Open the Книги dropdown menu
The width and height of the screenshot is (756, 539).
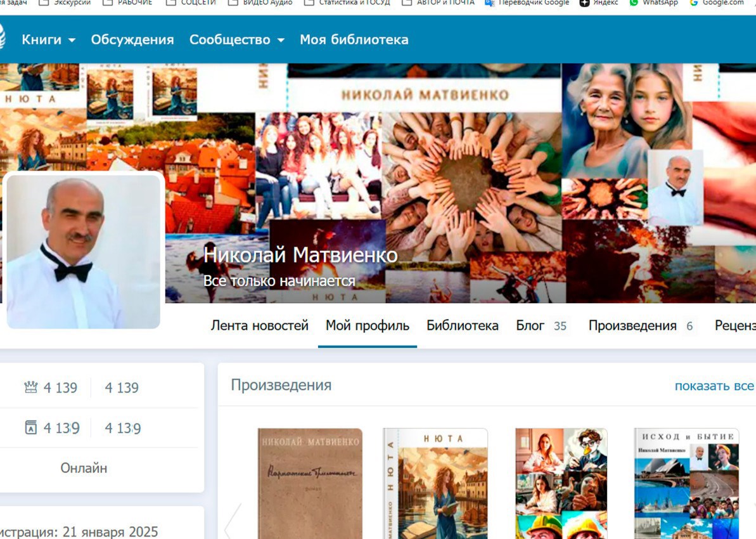click(48, 39)
